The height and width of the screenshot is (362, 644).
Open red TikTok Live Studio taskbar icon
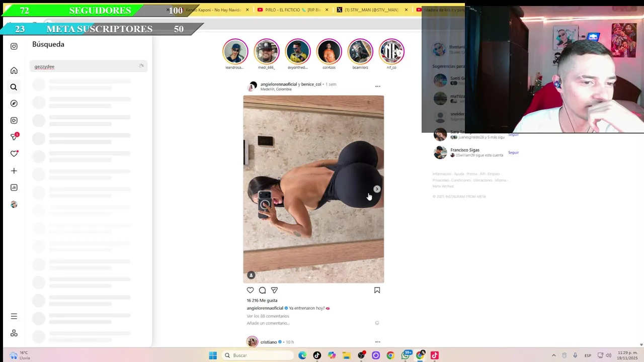coord(435,355)
